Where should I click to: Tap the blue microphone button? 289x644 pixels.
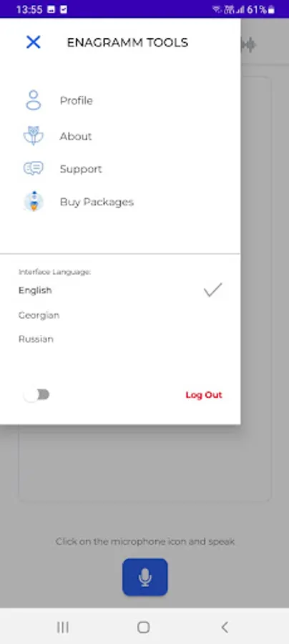click(145, 577)
